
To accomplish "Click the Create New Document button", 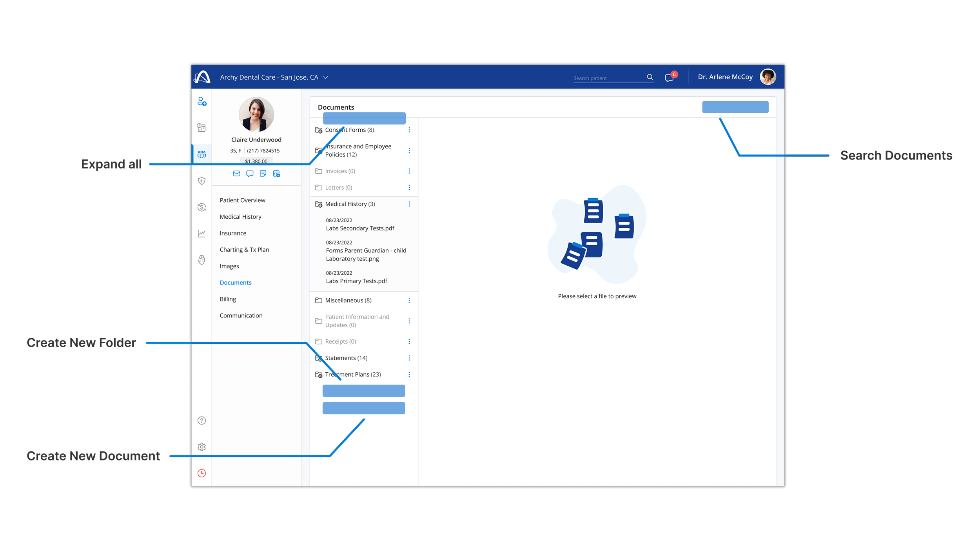I will coord(363,408).
